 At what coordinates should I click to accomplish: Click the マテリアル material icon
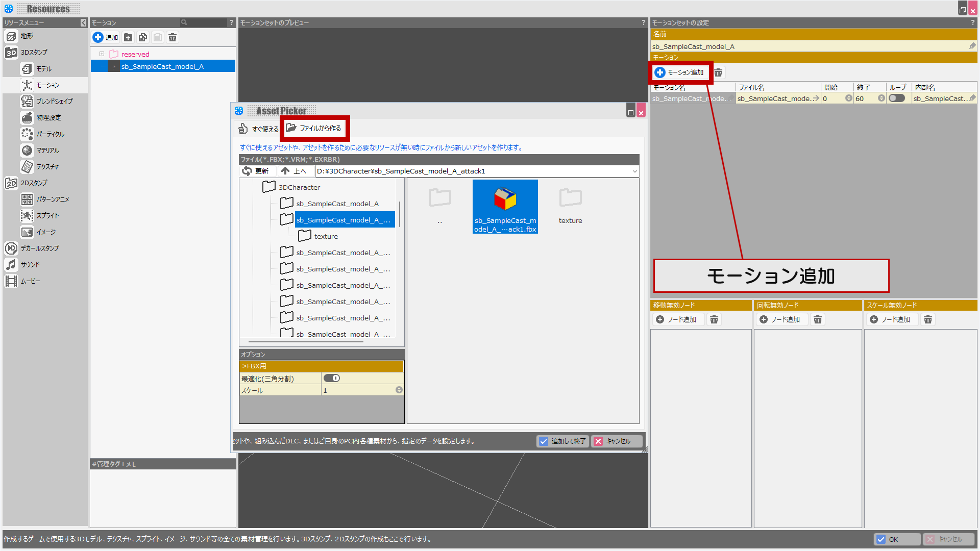click(27, 151)
